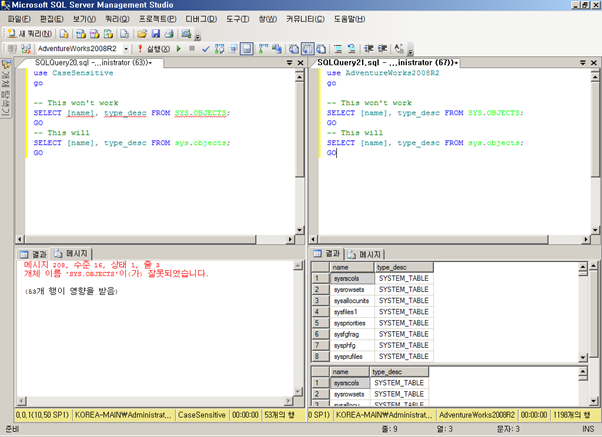
Task: Click the AdventureWorks2008R2 status bar entry
Action: [476, 415]
